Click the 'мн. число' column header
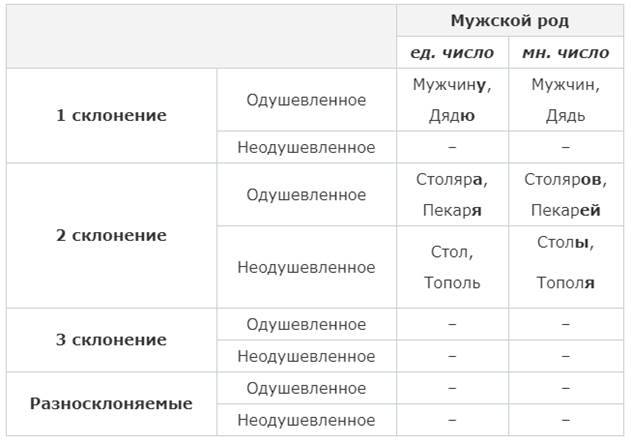The image size is (631, 444). [565, 52]
